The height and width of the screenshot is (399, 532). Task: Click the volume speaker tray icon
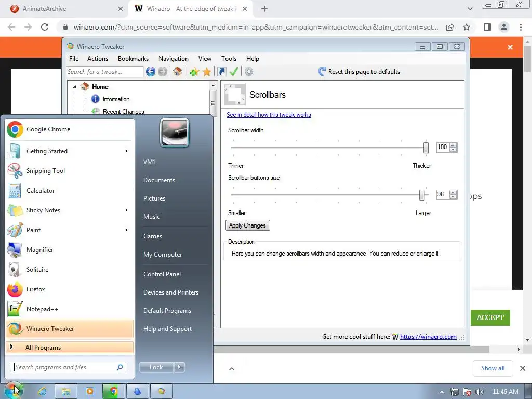[x=479, y=392]
